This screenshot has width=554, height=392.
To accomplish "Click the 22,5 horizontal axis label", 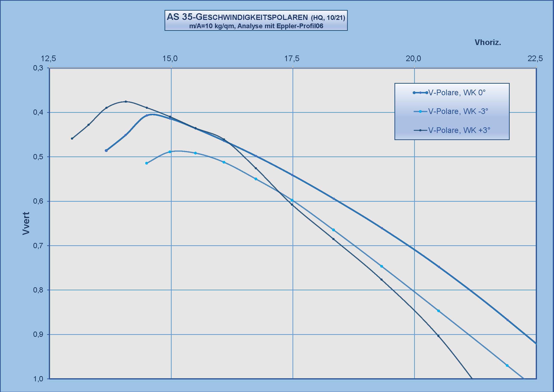I will [x=535, y=59].
